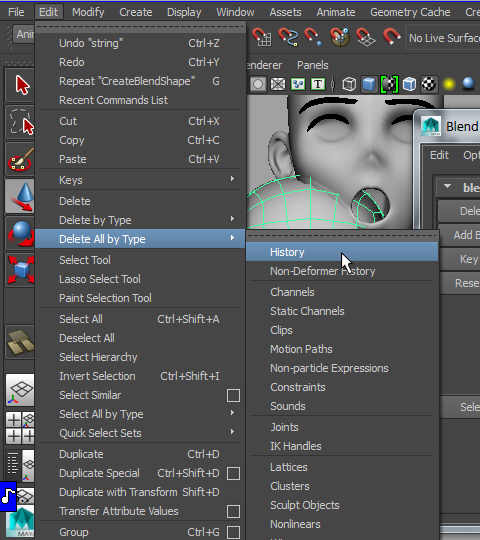
Task: Click the Select button in Blend window
Action: 461,407
